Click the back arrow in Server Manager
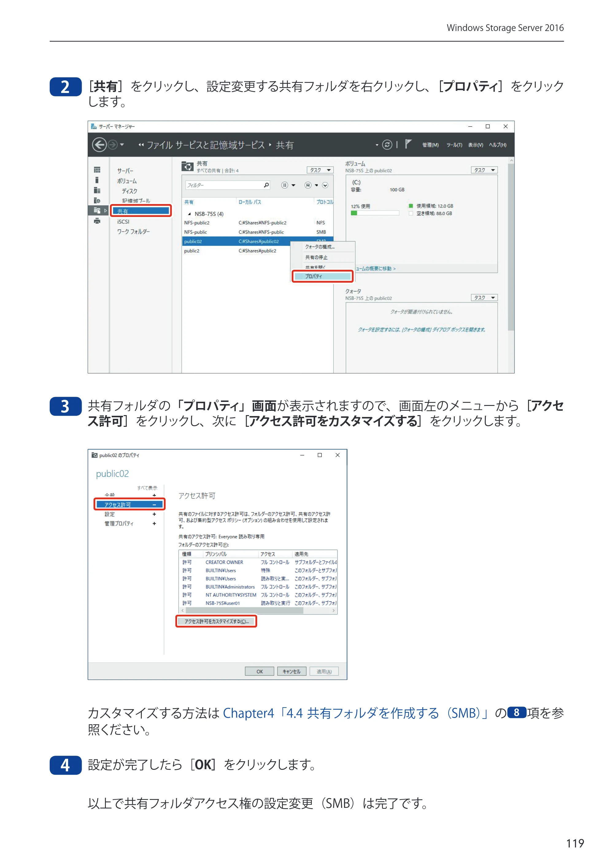614x868 pixels. coord(99,145)
